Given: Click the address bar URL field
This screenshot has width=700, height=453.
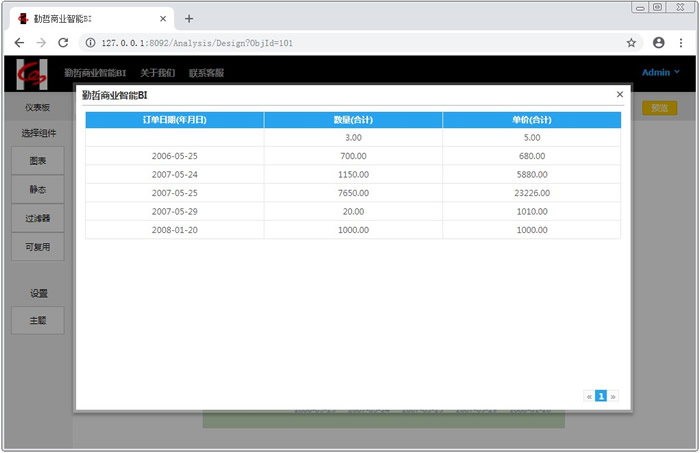Looking at the screenshot, I should [350, 43].
